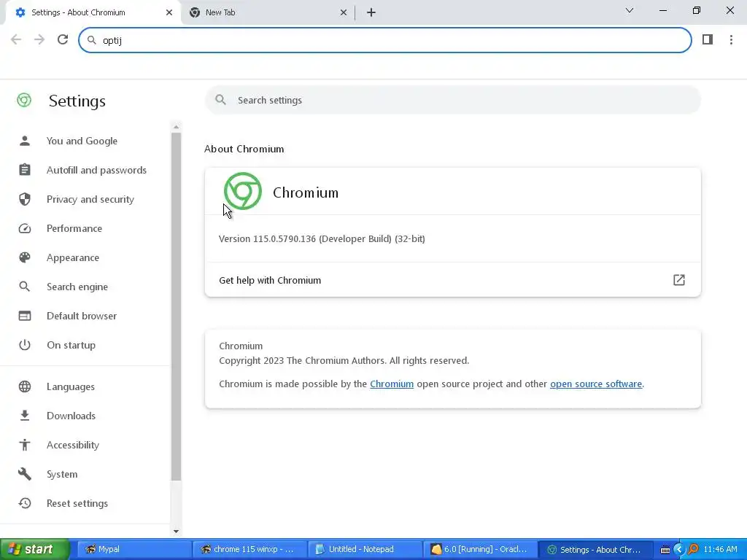Expand hidden tray icons arrow
The height and width of the screenshot is (560, 747).
(x=679, y=550)
